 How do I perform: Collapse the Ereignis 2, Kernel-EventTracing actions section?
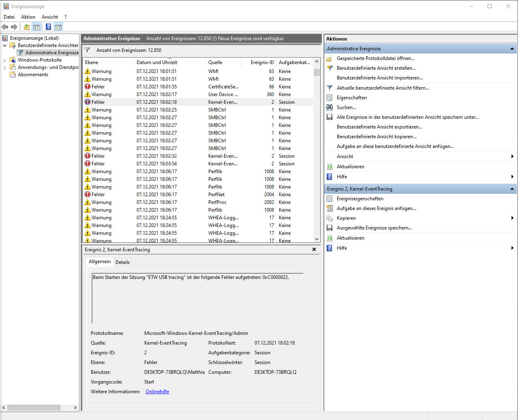click(x=512, y=189)
